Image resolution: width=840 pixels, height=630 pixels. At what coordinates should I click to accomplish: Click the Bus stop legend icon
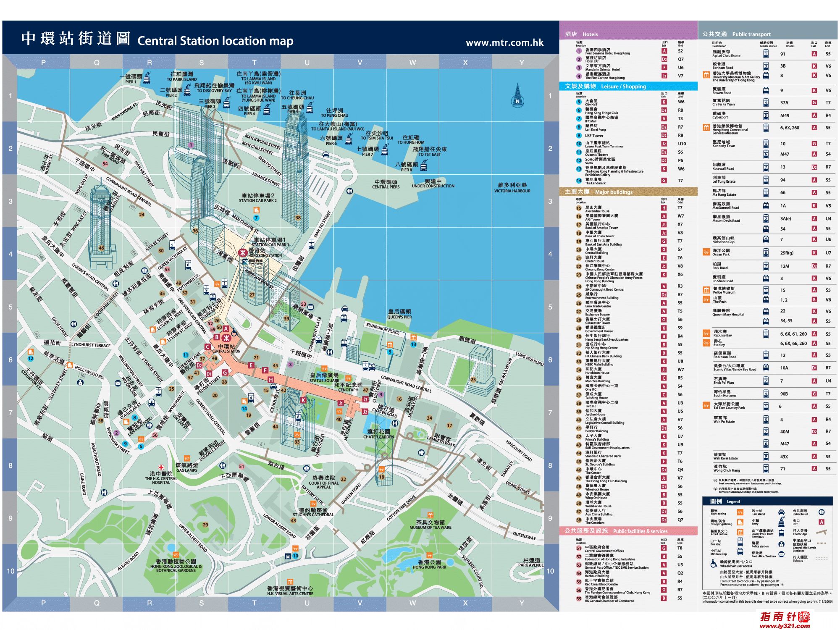point(740,542)
